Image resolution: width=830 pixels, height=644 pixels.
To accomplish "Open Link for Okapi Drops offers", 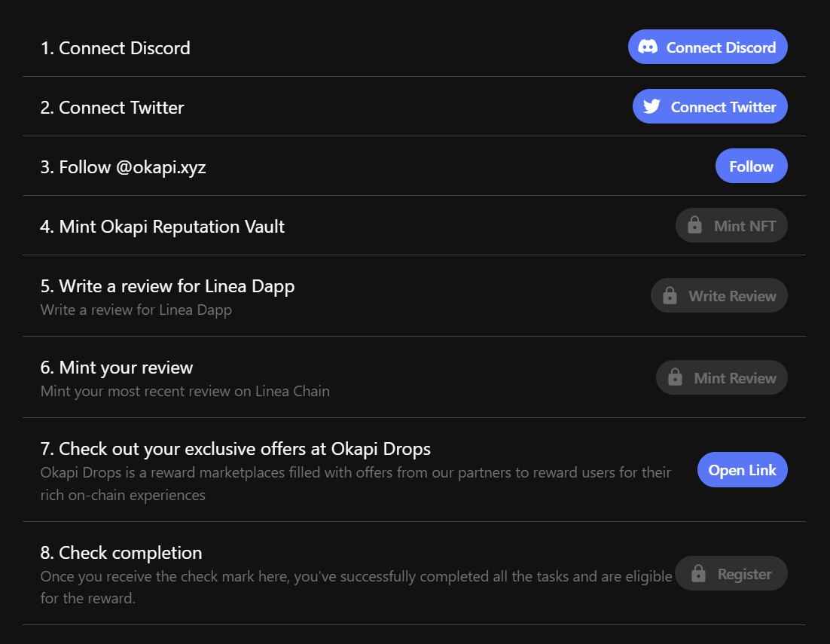I will [742, 470].
